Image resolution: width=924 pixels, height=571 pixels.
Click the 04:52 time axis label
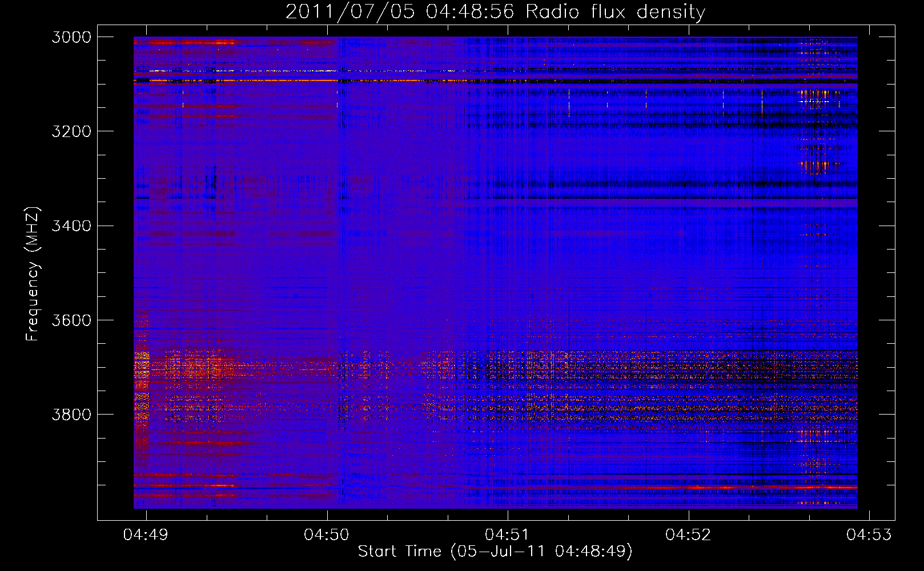[x=688, y=534]
